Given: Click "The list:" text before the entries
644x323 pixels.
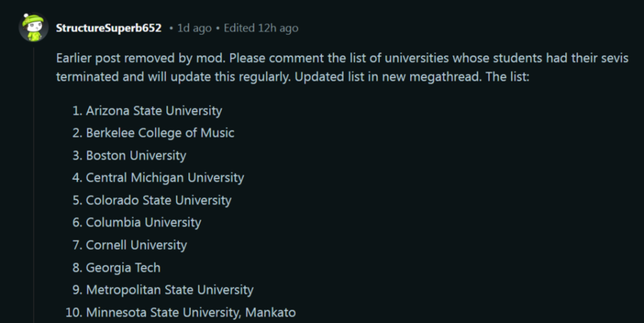Looking at the screenshot, I should [508, 77].
